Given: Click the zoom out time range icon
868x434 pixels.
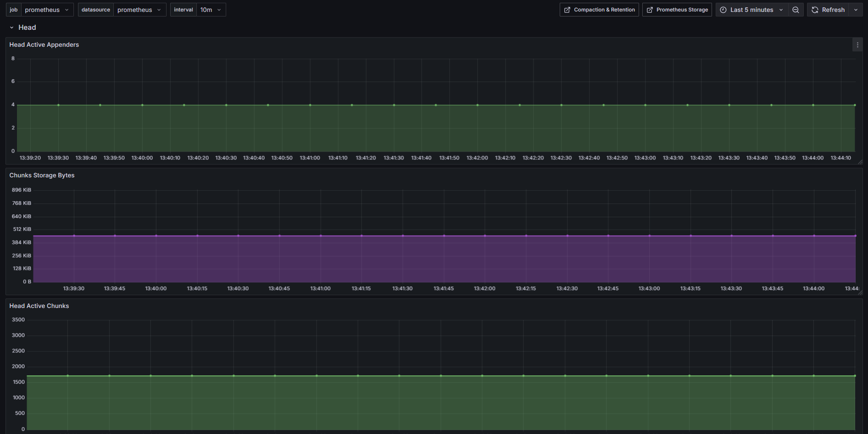Looking at the screenshot, I should click(x=796, y=10).
